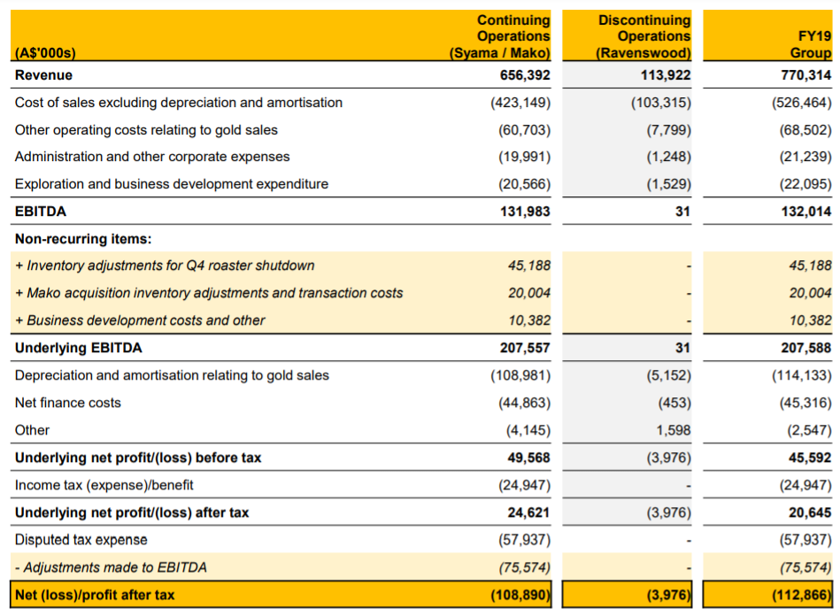The width and height of the screenshot is (840, 616).
Task: Click Underlying EBITDA value 207,557
Action: click(525, 348)
